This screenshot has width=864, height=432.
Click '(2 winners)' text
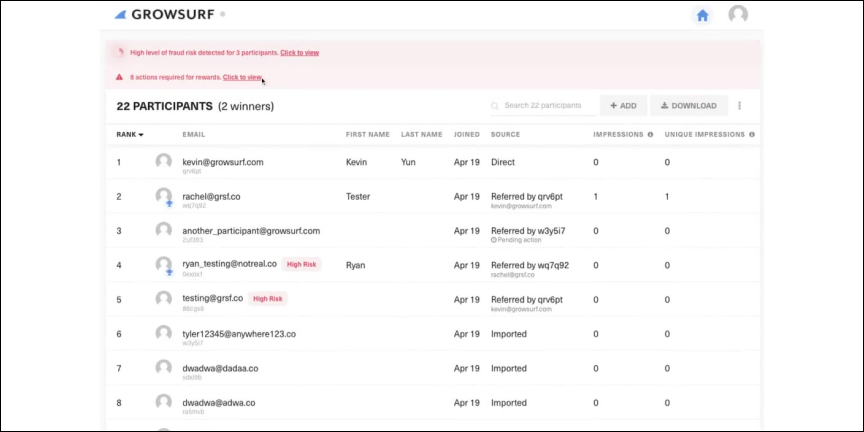pos(246,106)
